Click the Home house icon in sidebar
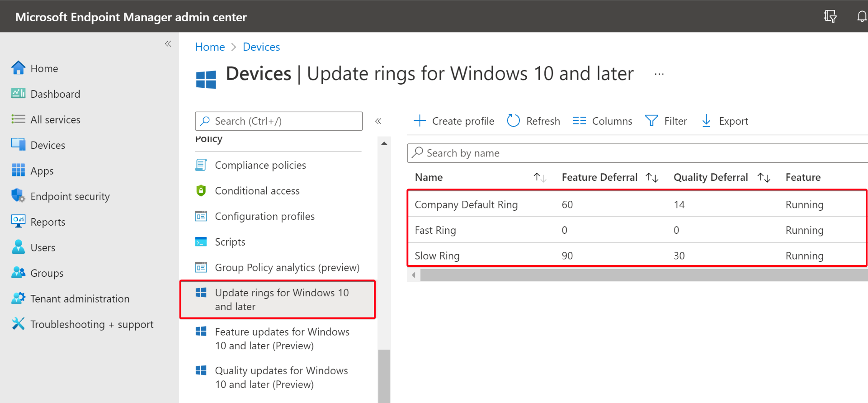This screenshot has height=403, width=868. coord(18,68)
